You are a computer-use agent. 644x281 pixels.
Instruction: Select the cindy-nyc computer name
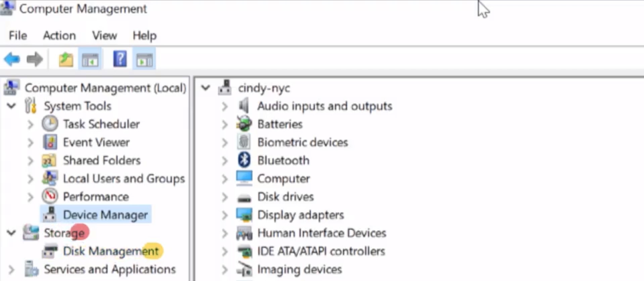click(x=264, y=88)
